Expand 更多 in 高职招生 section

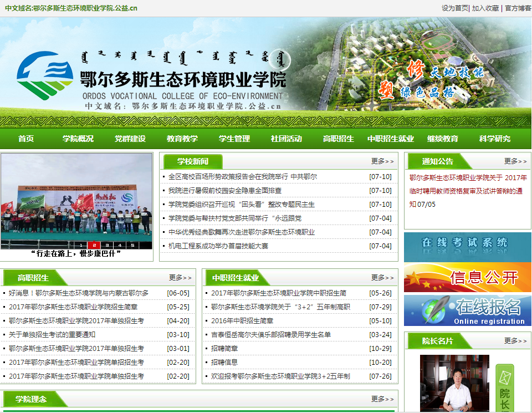180,278
